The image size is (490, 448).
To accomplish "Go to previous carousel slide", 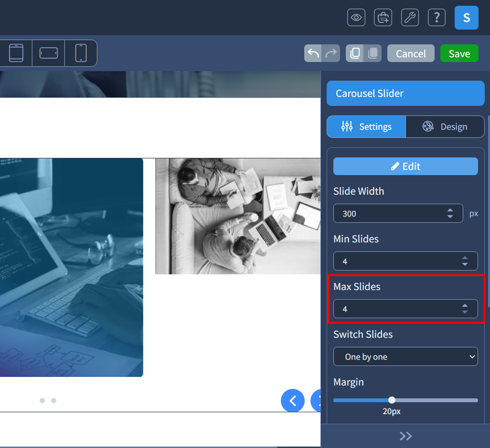I will pyautogui.click(x=292, y=401).
